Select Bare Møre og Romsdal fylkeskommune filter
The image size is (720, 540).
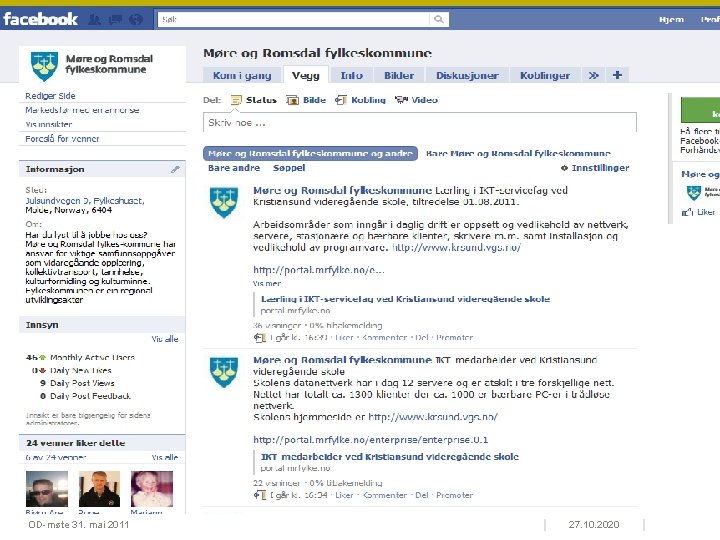pyautogui.click(x=518, y=153)
